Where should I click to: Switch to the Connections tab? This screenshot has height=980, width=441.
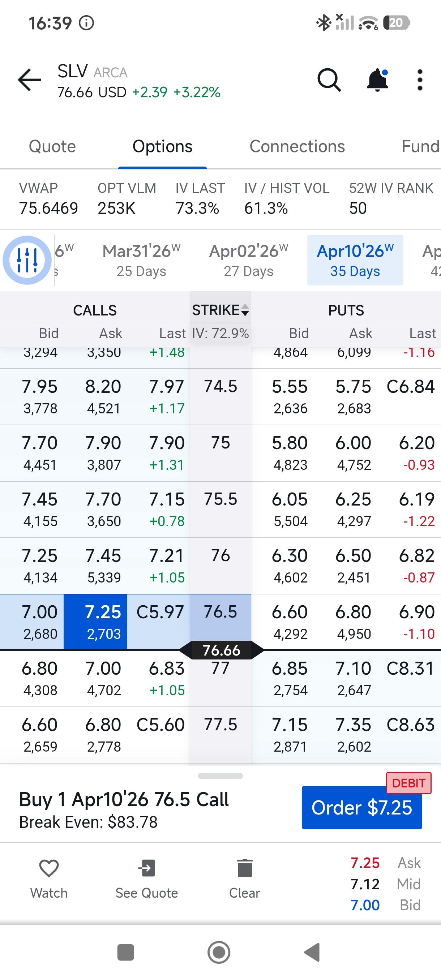pos(297,146)
